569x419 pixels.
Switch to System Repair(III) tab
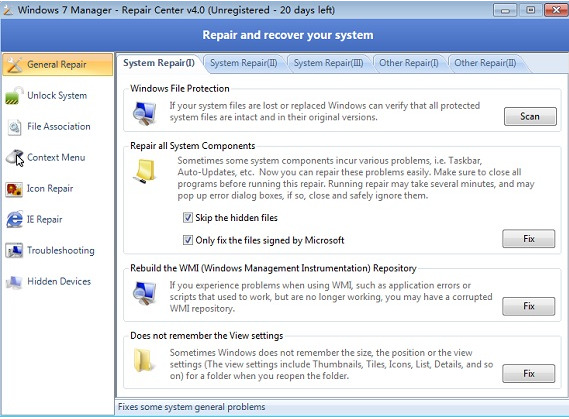tap(328, 63)
